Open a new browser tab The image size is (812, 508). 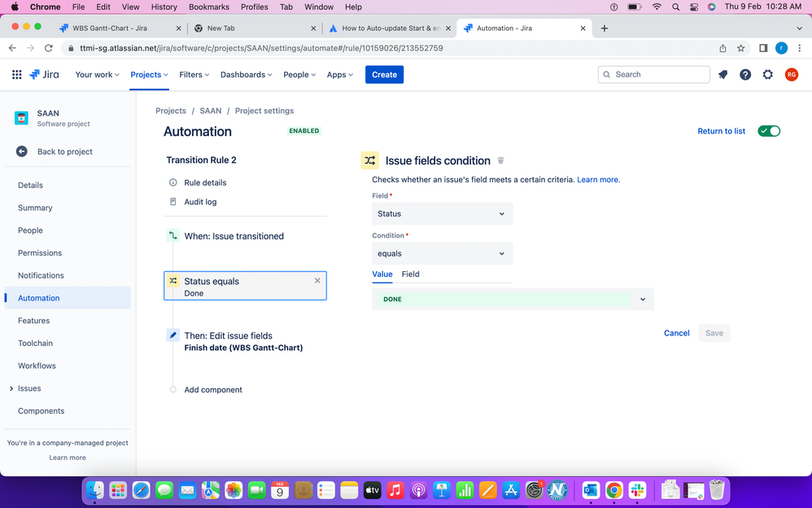(605, 28)
